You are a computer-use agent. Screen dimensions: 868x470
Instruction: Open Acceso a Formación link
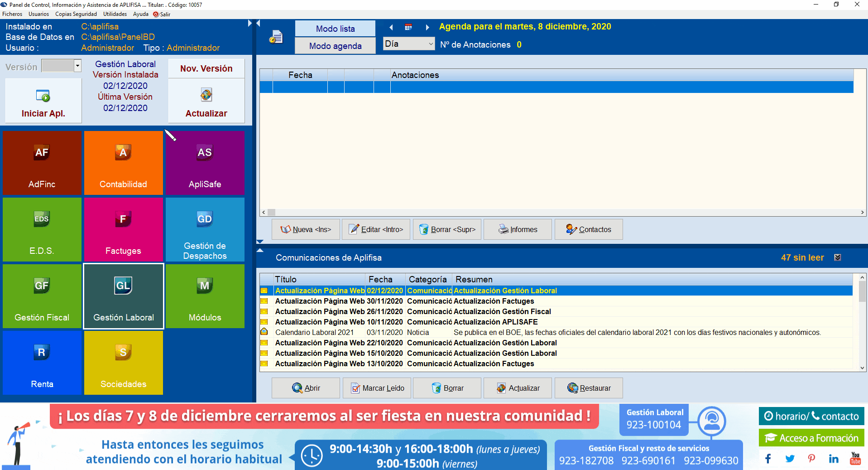point(811,438)
